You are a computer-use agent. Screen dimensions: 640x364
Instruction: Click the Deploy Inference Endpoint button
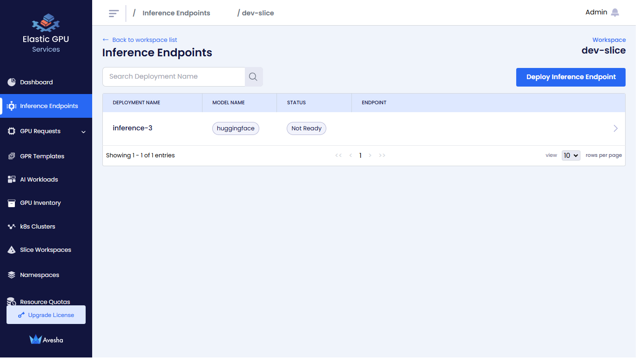[571, 77]
